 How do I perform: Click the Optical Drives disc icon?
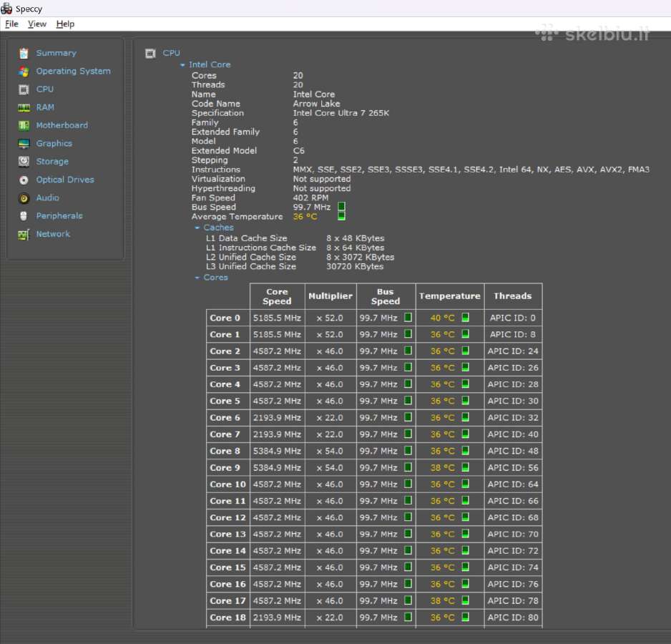(24, 180)
